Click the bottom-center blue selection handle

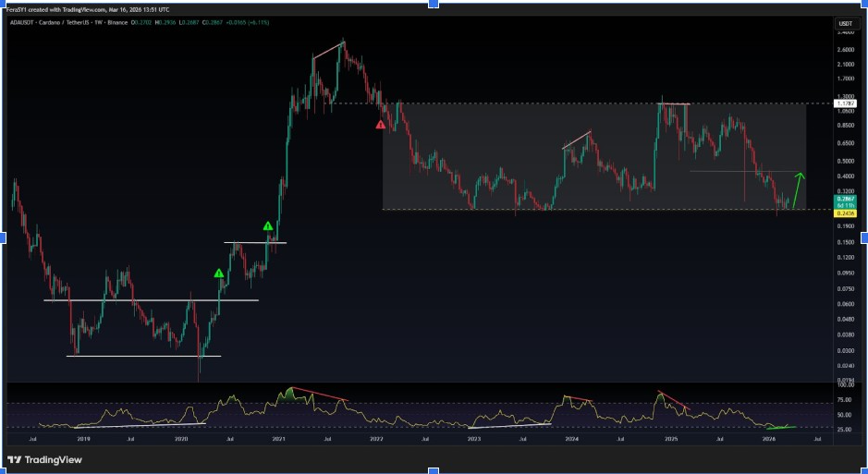tap(434, 470)
